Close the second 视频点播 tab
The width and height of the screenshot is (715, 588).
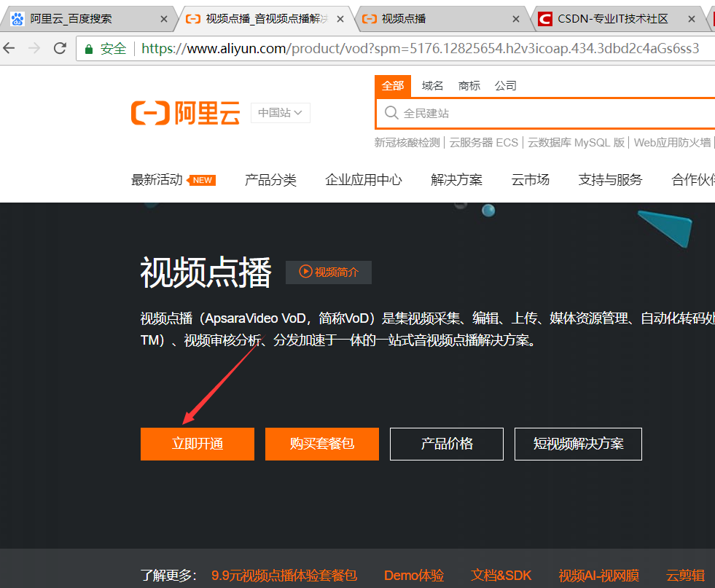coord(516,19)
